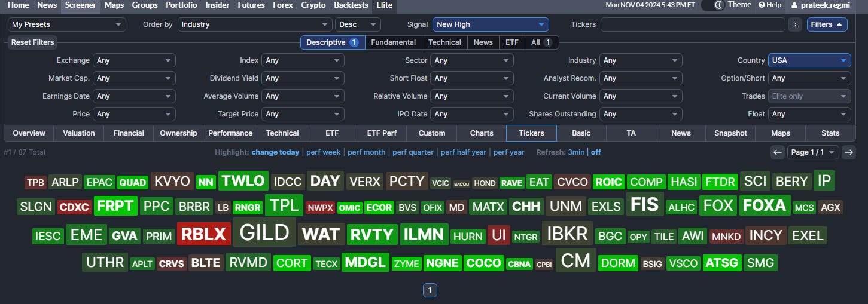
Task: Open the FOXA ticker tile
Action: tap(765, 205)
